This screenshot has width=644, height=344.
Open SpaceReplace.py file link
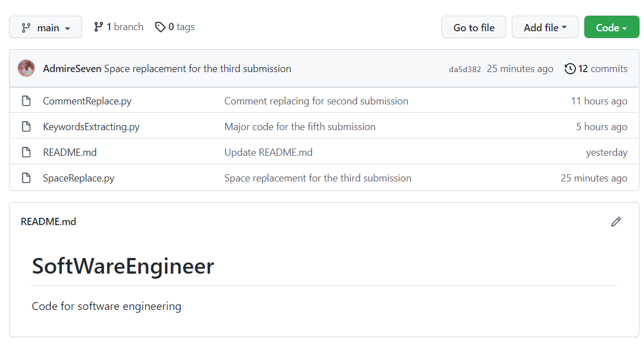[79, 178]
